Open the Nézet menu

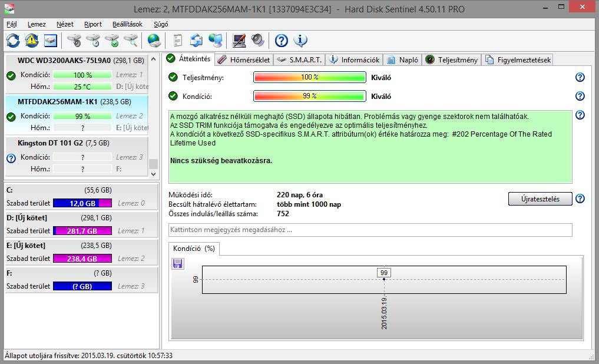coord(65,24)
